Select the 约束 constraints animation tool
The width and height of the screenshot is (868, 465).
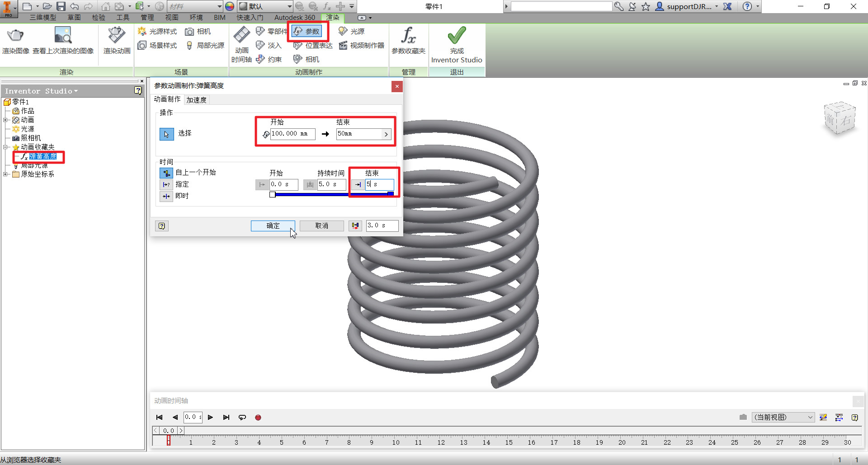[269, 59]
